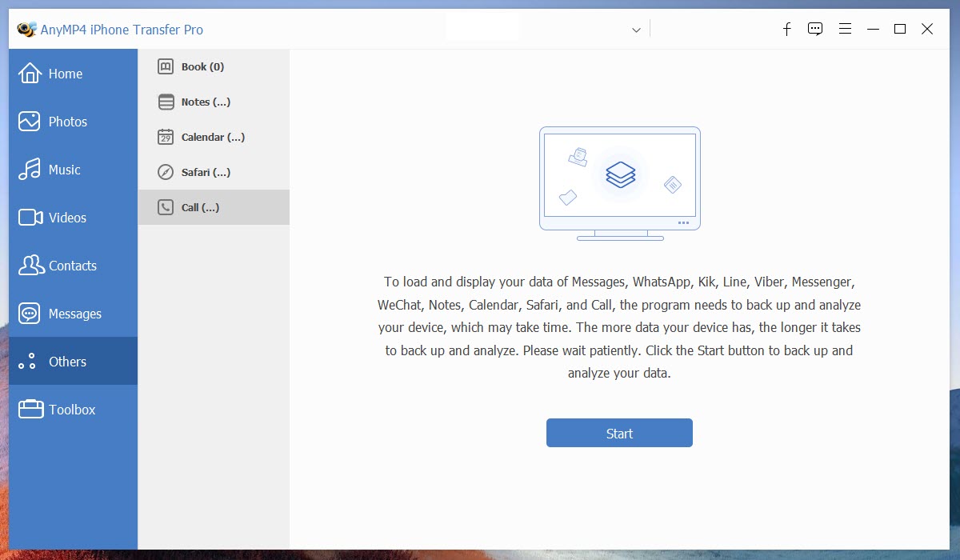960x560 pixels.
Task: Open the Toolbox section
Action: (x=28, y=410)
